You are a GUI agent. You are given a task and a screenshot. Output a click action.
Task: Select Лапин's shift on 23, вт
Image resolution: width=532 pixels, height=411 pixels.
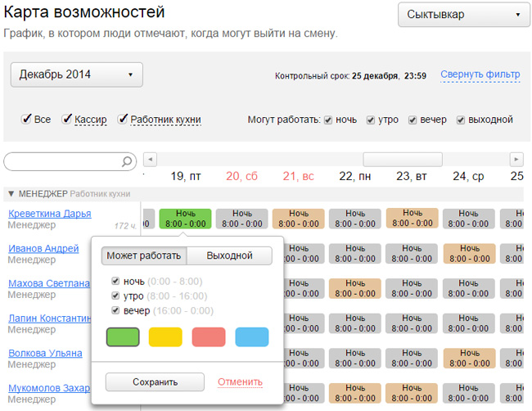(412, 323)
